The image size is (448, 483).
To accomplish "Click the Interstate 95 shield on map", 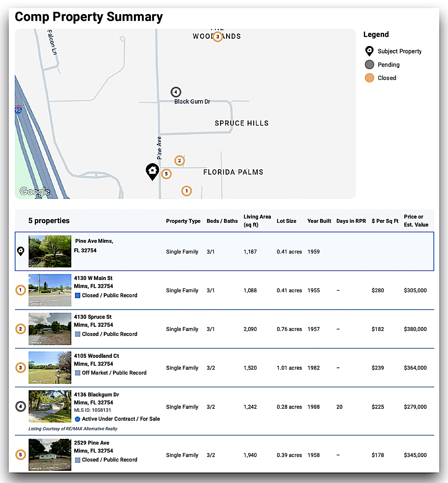I will coord(18,110).
